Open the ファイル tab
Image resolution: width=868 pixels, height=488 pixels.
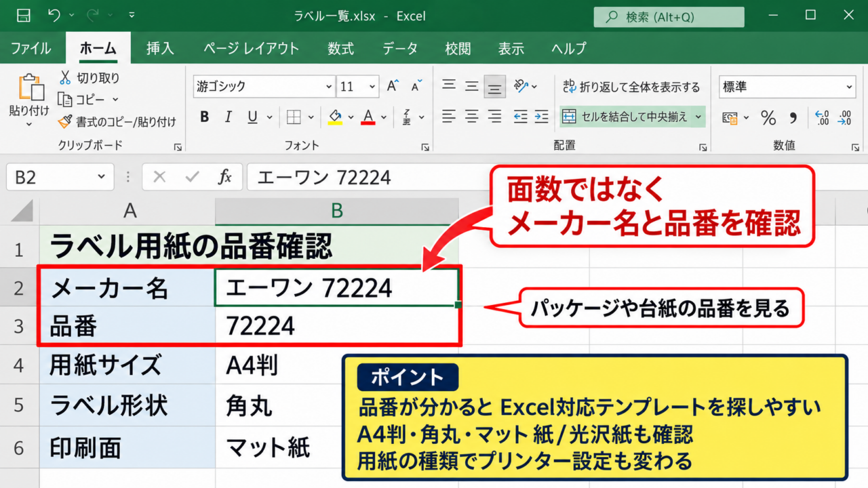(x=31, y=49)
